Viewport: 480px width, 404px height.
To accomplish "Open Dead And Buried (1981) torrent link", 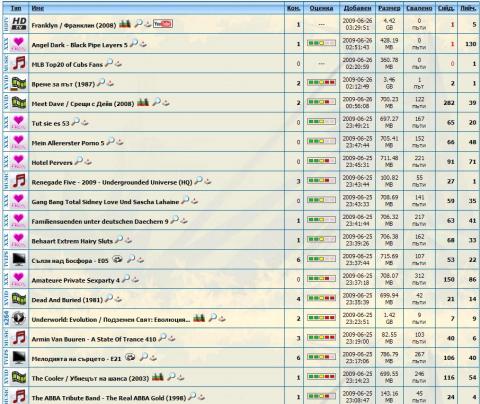I will [x=67, y=300].
